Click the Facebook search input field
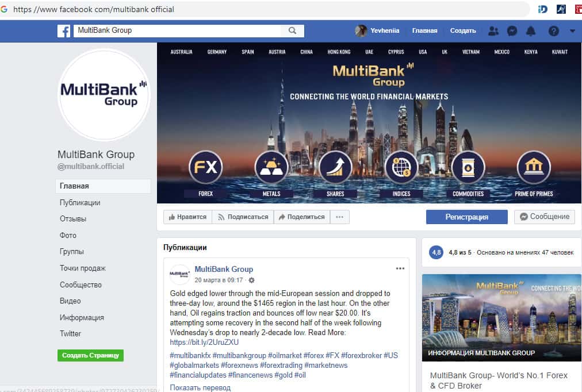This screenshot has width=582, height=392. [x=178, y=31]
